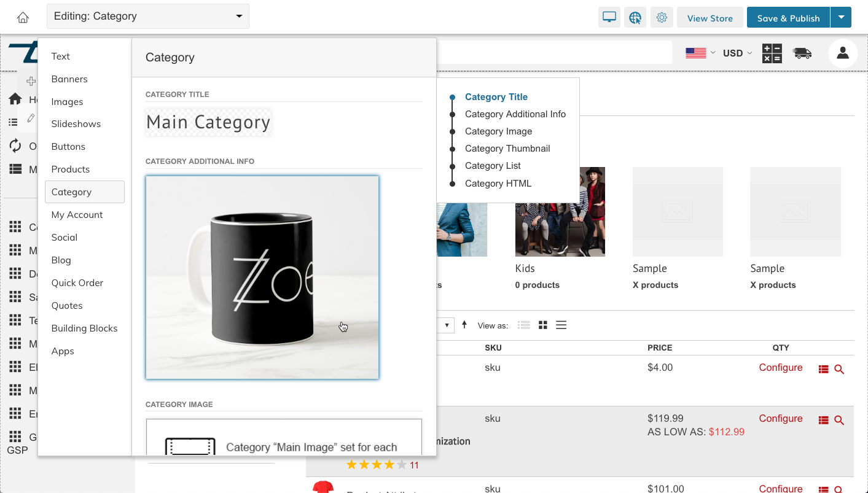
Task: Select the US flag language selector
Action: (x=696, y=53)
